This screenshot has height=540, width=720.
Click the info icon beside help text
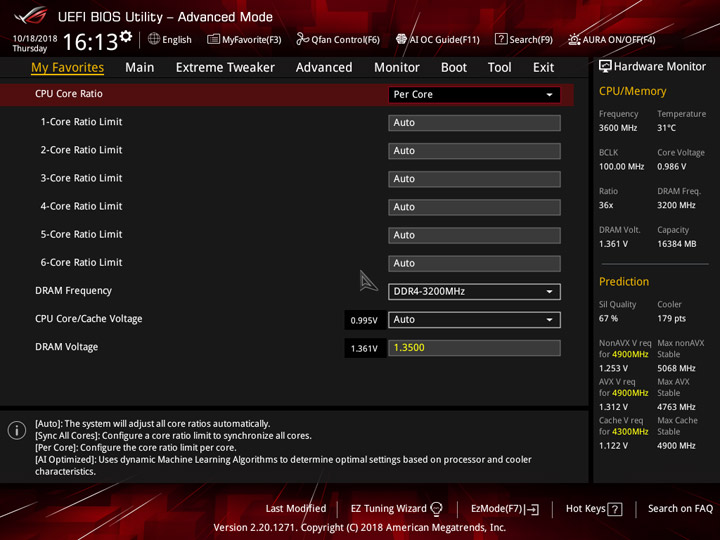coord(17,430)
